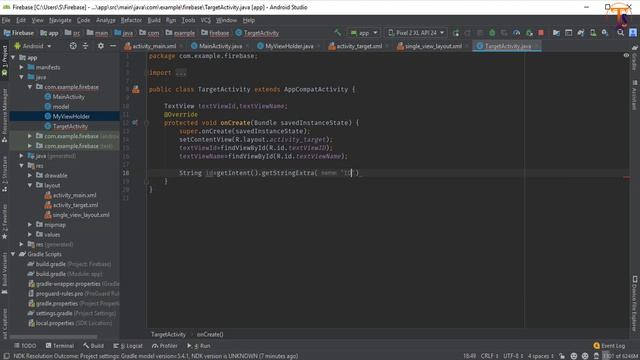Click Sync Project with Gradle Files icon

tap(581, 33)
